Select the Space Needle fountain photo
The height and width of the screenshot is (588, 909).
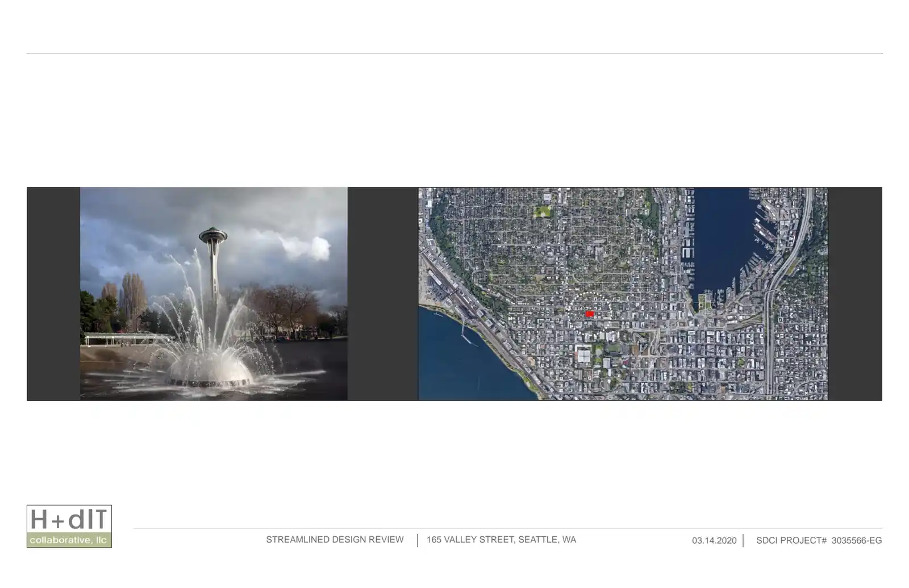click(214, 294)
